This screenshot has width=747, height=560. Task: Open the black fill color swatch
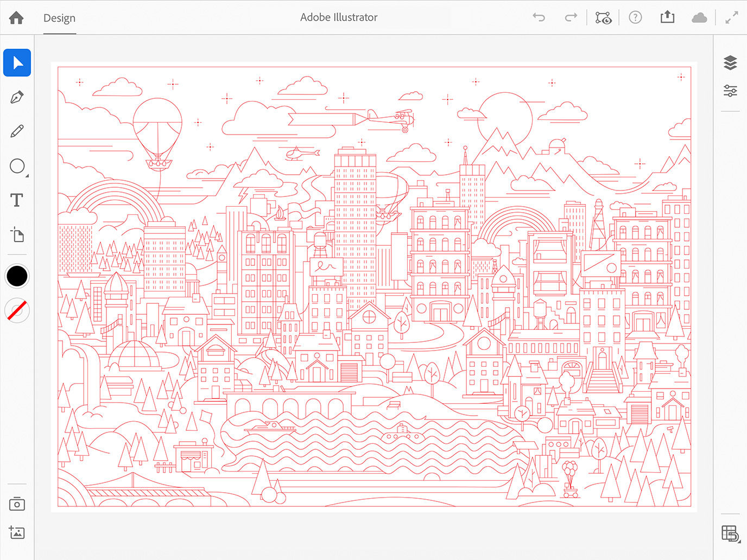[x=17, y=276]
